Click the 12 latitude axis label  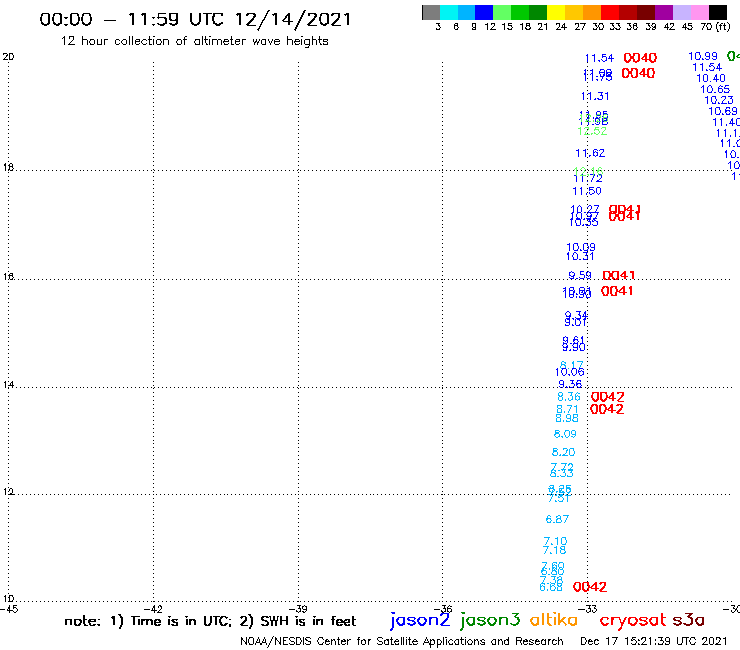(x=8, y=492)
